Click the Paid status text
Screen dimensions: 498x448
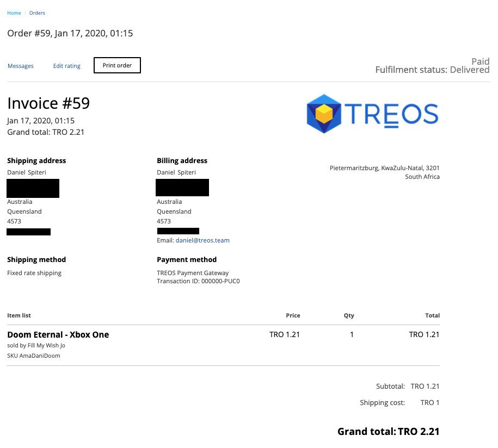coord(480,61)
